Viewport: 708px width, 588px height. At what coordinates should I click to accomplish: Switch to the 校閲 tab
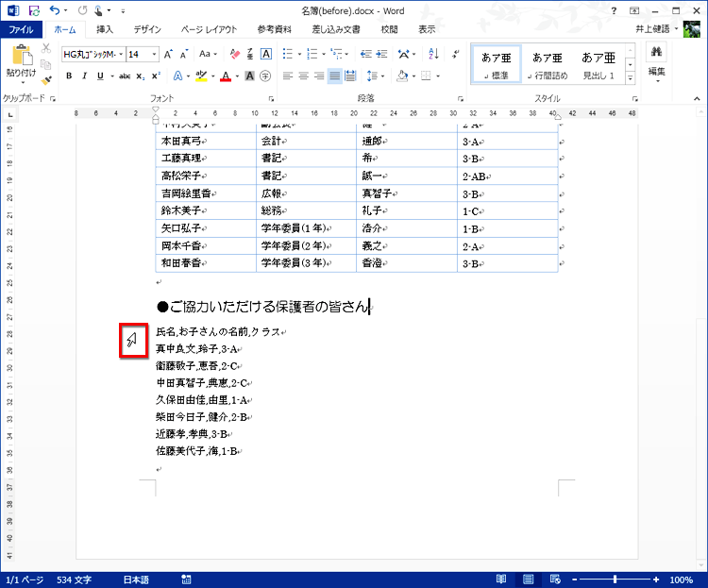[389, 29]
